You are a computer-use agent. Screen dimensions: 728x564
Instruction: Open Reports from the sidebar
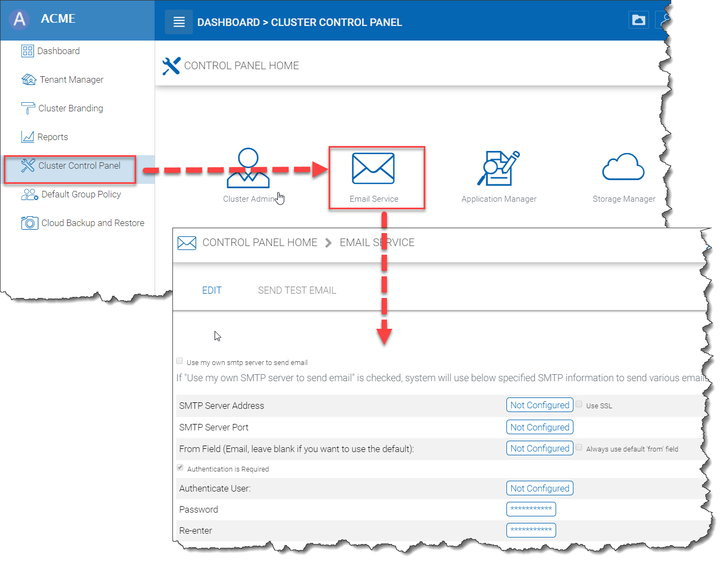[x=52, y=137]
